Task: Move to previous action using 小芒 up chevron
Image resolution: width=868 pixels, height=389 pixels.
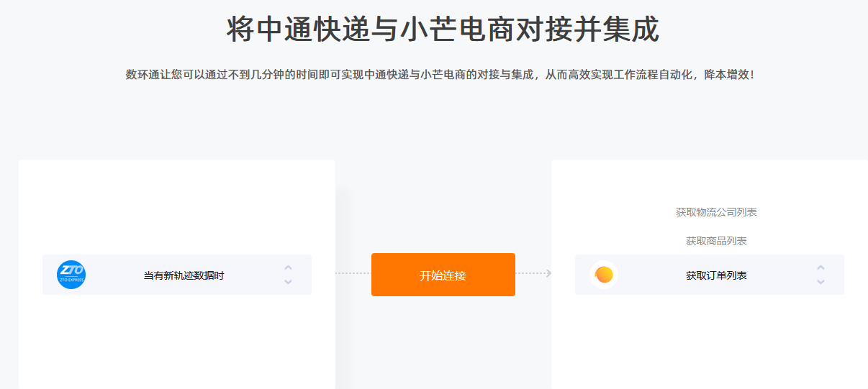Action: point(820,267)
